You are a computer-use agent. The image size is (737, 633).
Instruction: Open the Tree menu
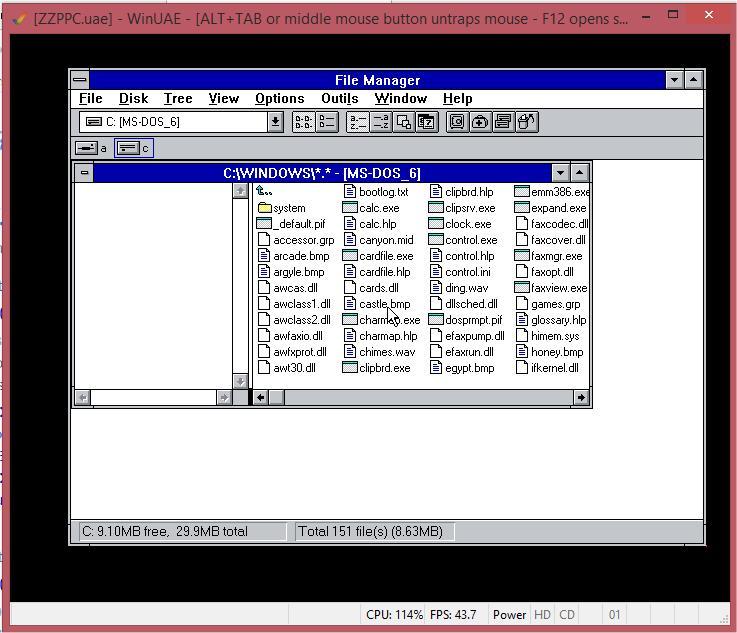pyautogui.click(x=178, y=99)
